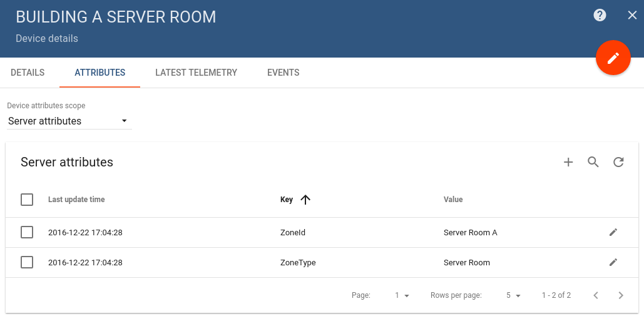Search the server attributes table
644x316 pixels.
point(593,163)
